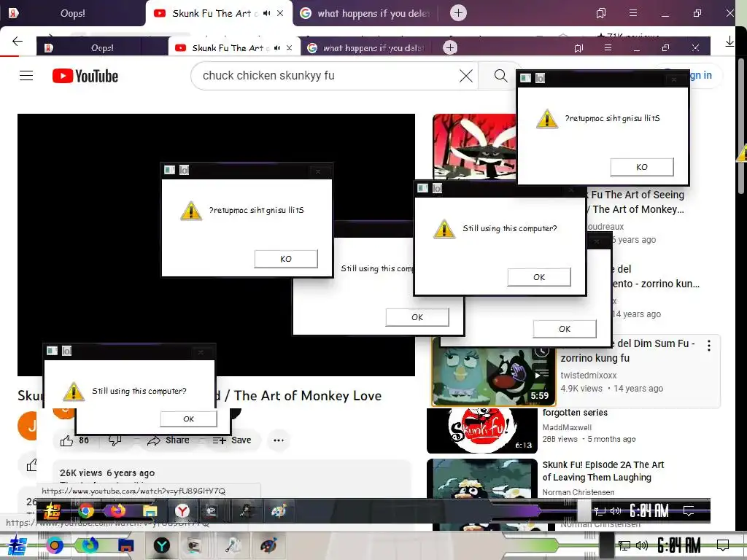Select the Oops! tab in the overlay copy

102,48
